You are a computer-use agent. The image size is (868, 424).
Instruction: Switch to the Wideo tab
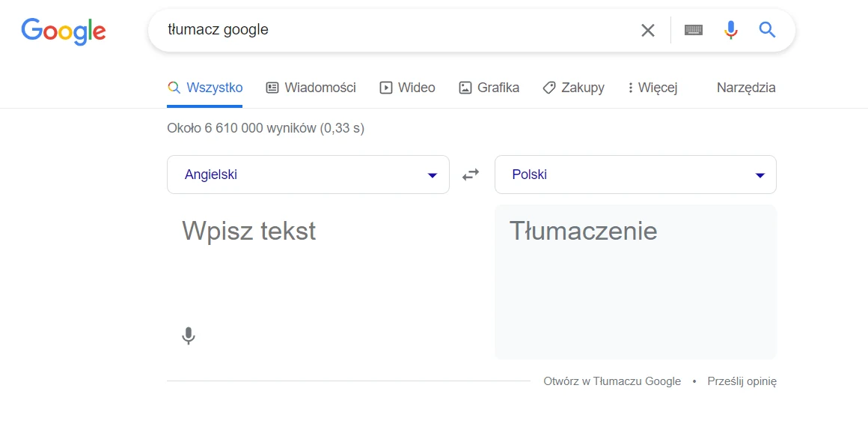click(x=408, y=88)
